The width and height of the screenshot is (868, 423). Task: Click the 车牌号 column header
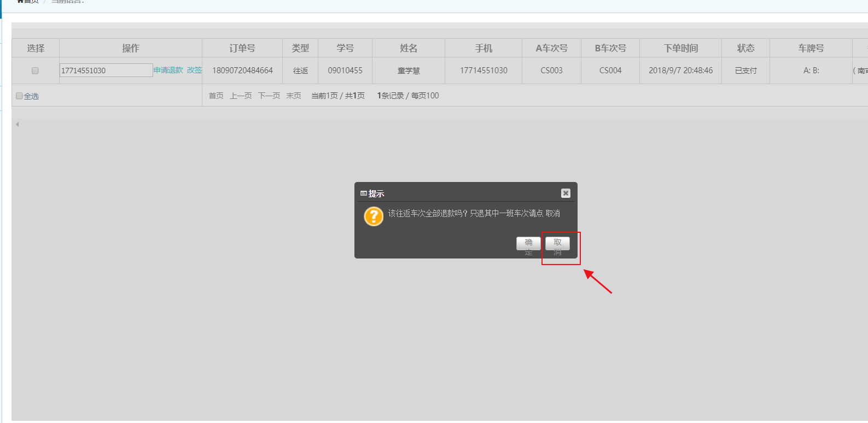[x=811, y=48]
